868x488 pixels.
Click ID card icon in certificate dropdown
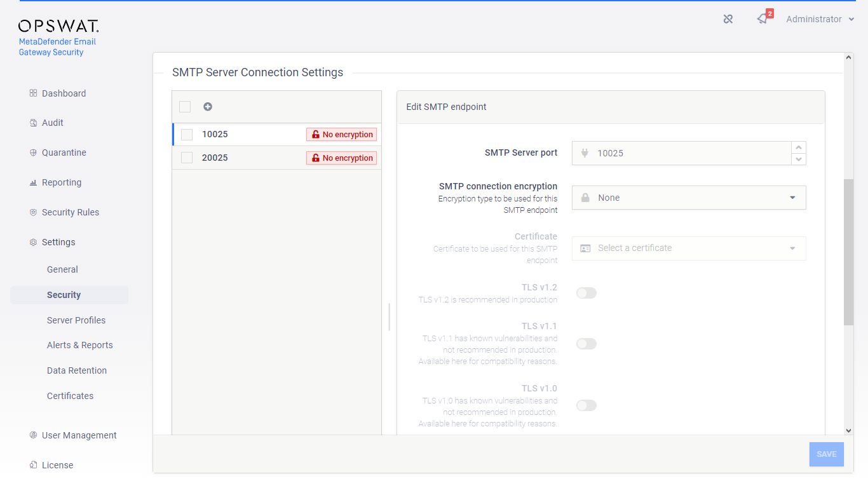(x=585, y=248)
